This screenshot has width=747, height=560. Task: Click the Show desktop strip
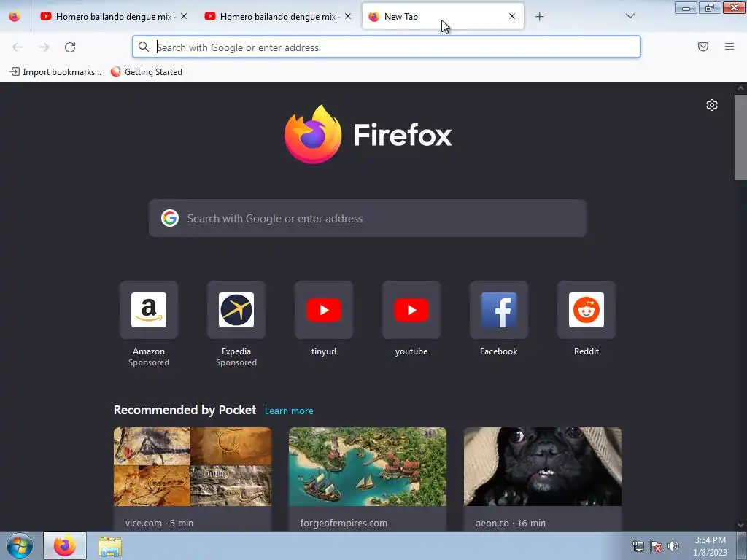(x=742, y=546)
